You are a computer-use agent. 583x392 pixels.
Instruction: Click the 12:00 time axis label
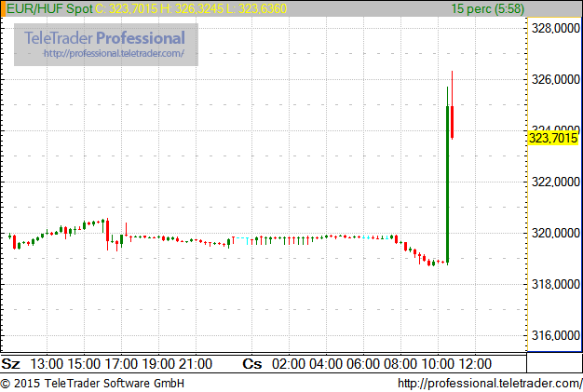(x=474, y=364)
